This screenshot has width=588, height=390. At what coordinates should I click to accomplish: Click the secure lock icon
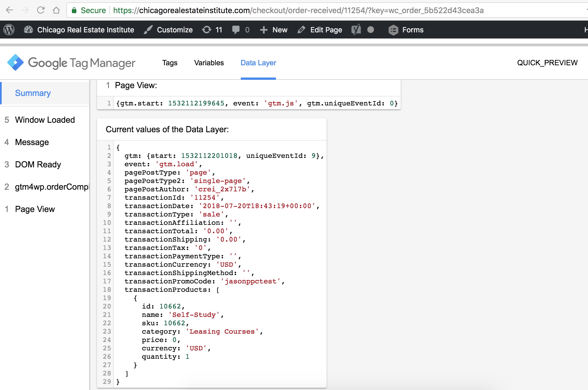[74, 10]
